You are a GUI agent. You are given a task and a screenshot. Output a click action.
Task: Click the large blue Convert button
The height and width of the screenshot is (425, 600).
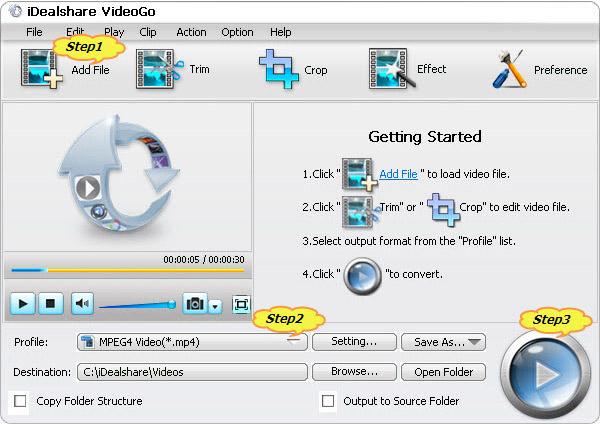546,374
